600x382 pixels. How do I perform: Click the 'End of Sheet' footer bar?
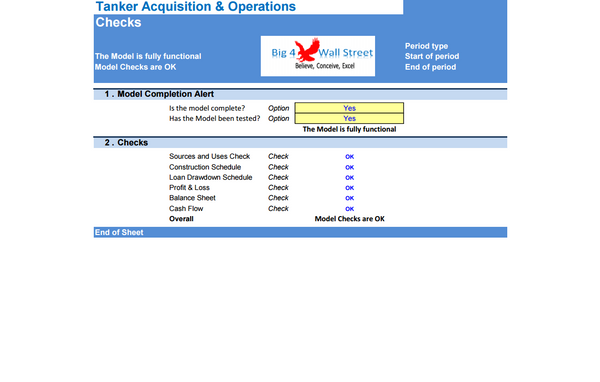300,232
